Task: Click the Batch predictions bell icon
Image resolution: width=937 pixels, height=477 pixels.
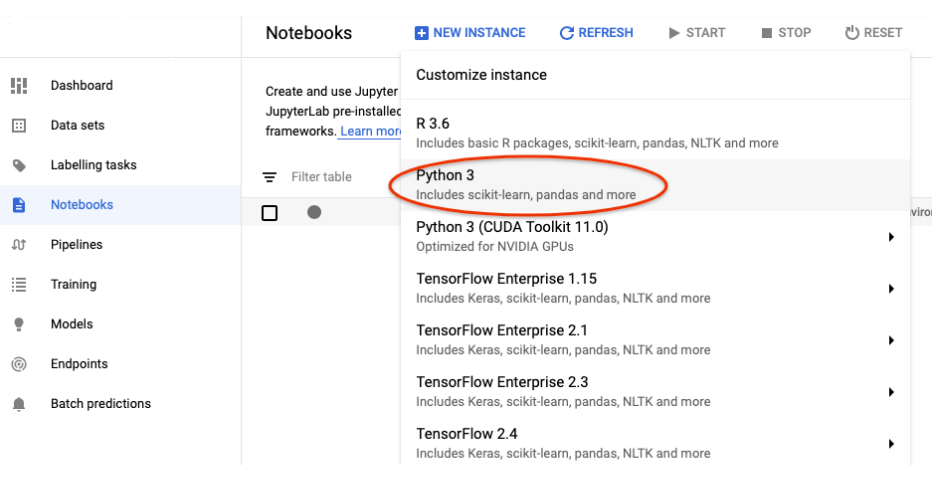Action: click(19, 404)
